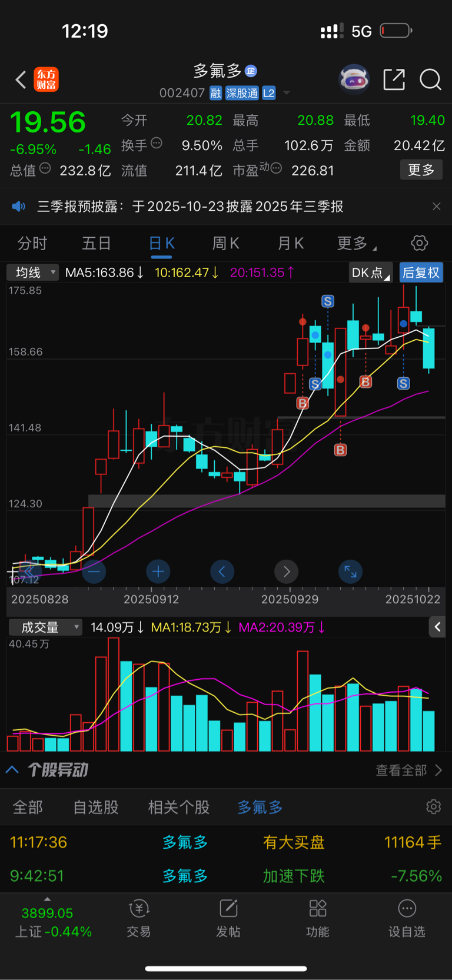Select the 日K chart tab
The height and width of the screenshot is (980, 452).
(x=161, y=244)
